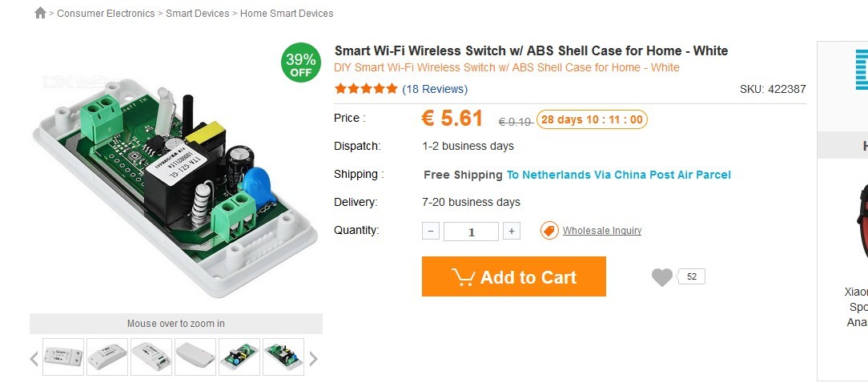Open the 18 Reviews link
Screen dimensions: 868x383
(435, 89)
